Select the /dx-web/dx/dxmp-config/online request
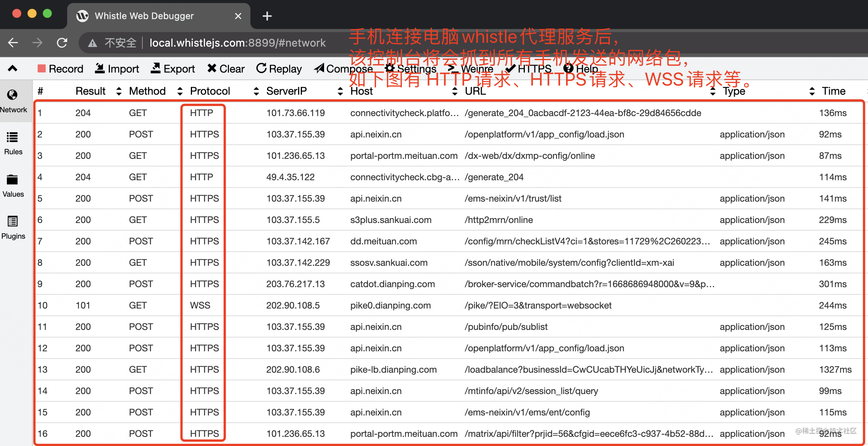Screen dimensions: 868x446 pyautogui.click(x=450, y=156)
